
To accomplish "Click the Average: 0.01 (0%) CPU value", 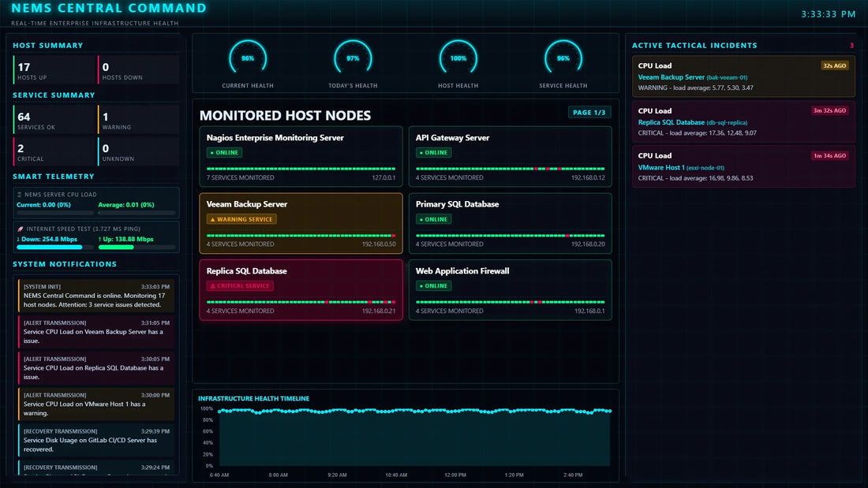I will pos(126,205).
